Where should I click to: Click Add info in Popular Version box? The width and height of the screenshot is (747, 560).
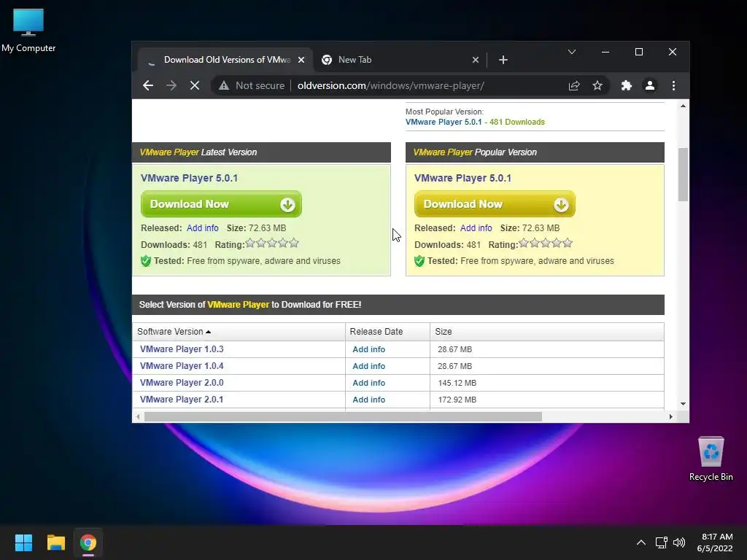click(x=476, y=228)
